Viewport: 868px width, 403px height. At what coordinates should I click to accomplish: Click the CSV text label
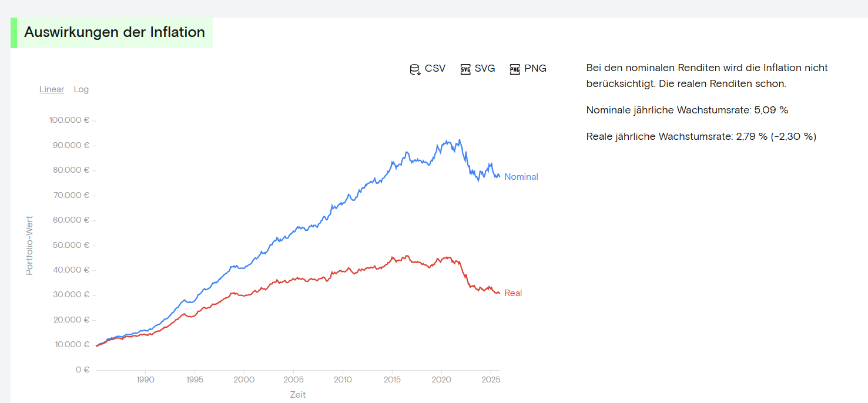click(435, 69)
